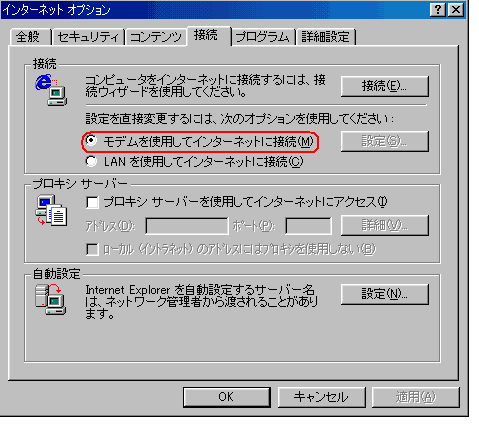
Task: Open the 詳細設定 tab
Action: point(326,37)
